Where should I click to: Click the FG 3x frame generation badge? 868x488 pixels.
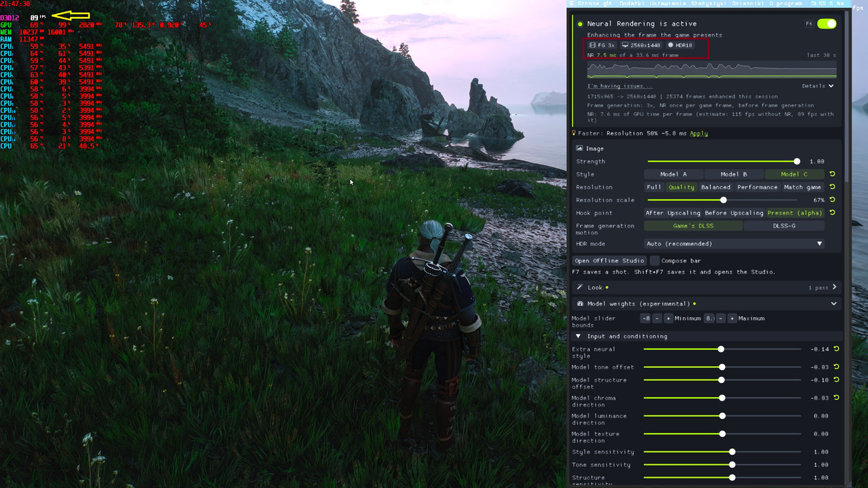click(601, 45)
